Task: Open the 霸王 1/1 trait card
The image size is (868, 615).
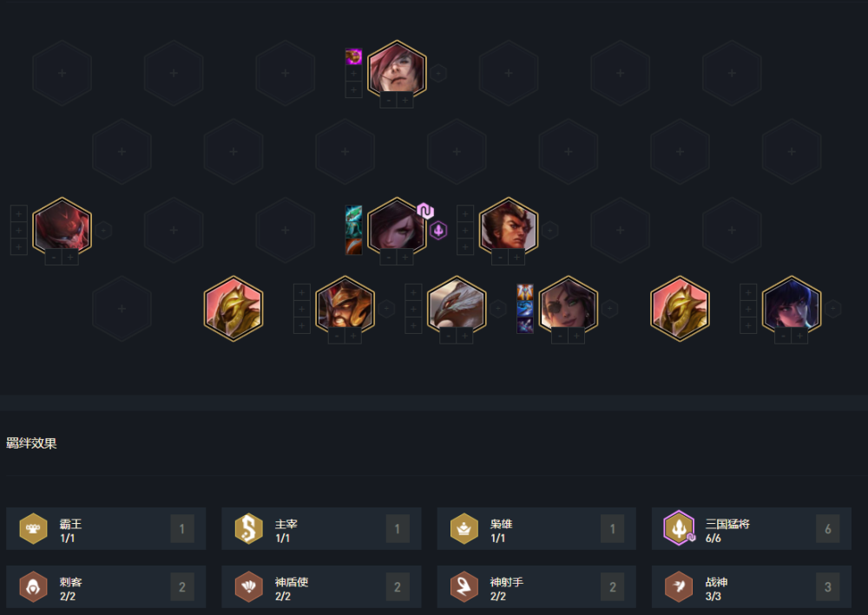Action: pyautogui.click(x=106, y=529)
